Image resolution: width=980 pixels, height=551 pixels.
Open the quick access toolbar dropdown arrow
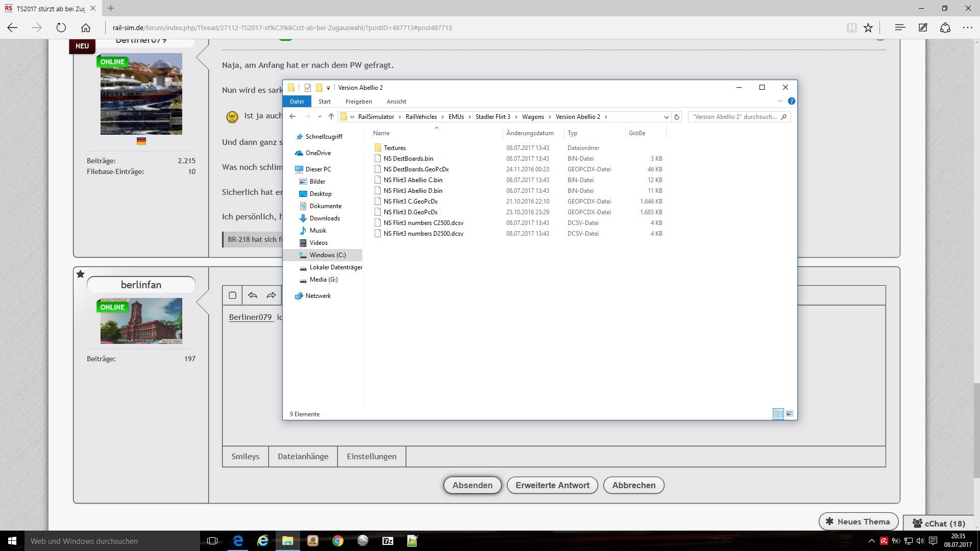(328, 88)
